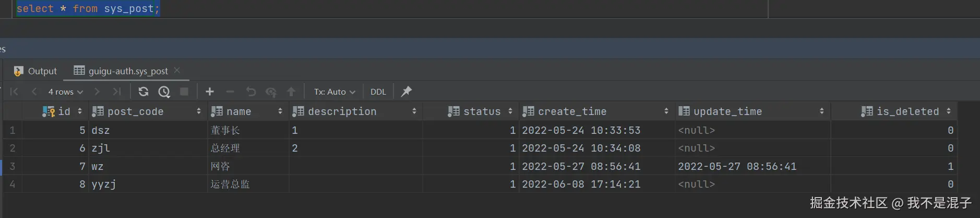
Task: Click description cell '2' in zjl row
Action: pyautogui.click(x=356, y=148)
